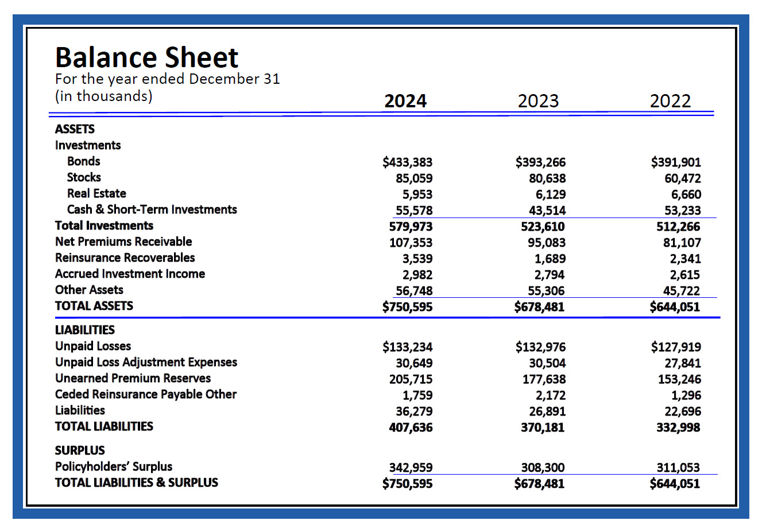
Task: Click the LIABILITIES section heading
Action: point(85,330)
